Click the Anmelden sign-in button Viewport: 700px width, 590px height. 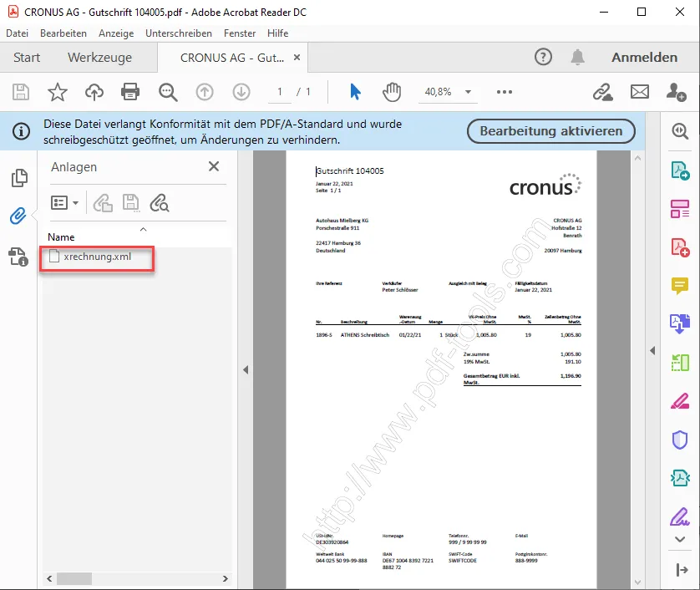click(644, 58)
